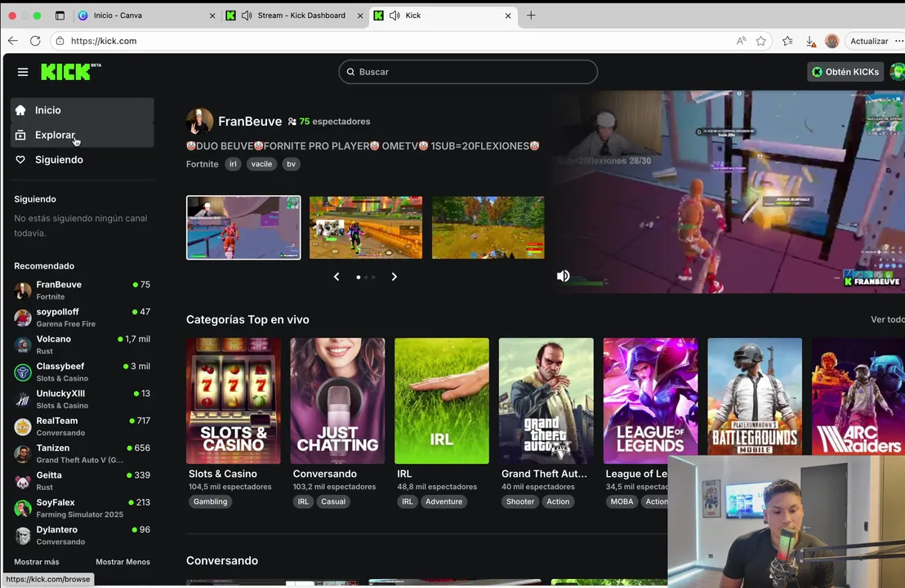Open the hamburger sidebar menu
This screenshot has width=905, height=588.
point(23,72)
